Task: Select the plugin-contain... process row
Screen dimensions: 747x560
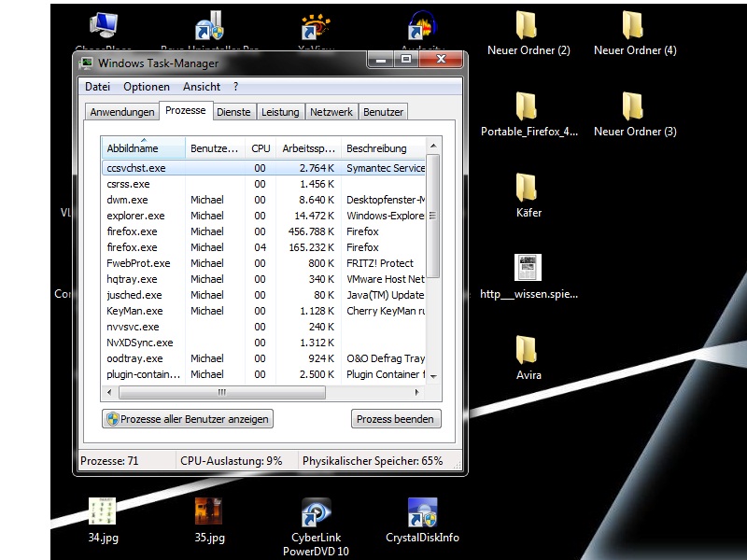Action: click(263, 374)
